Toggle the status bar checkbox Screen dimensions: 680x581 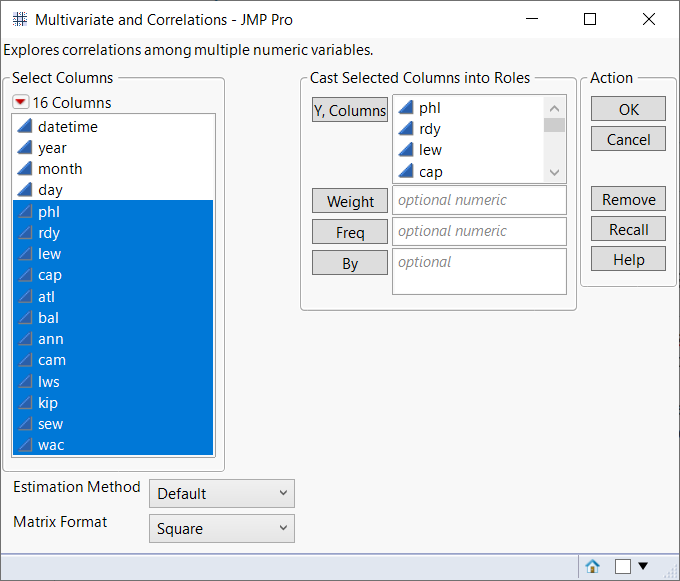623,566
